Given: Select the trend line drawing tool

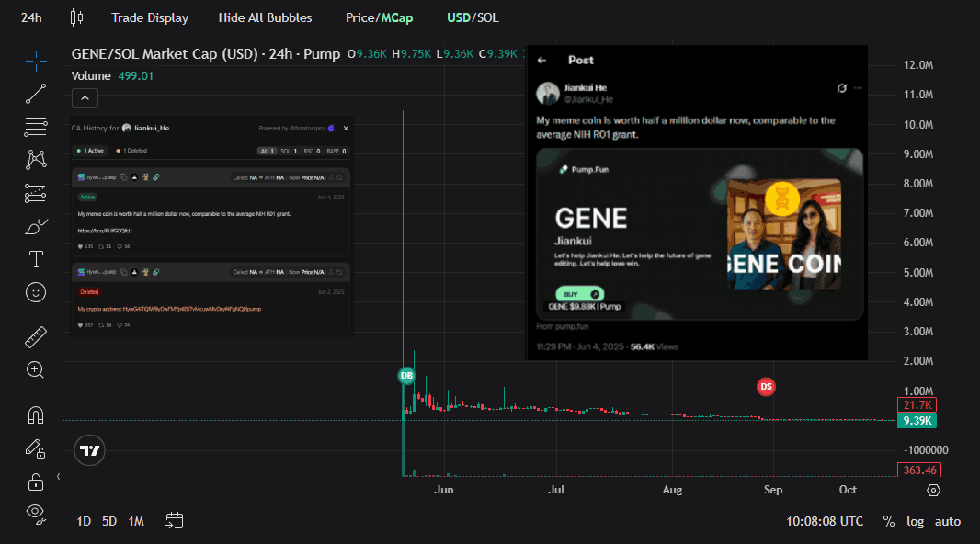Looking at the screenshot, I should pos(36,94).
